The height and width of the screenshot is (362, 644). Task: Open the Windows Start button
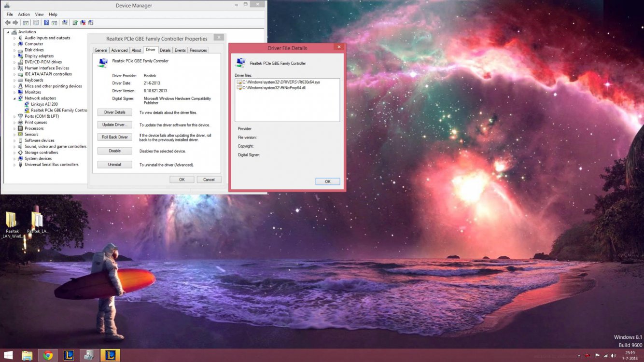(x=8, y=356)
